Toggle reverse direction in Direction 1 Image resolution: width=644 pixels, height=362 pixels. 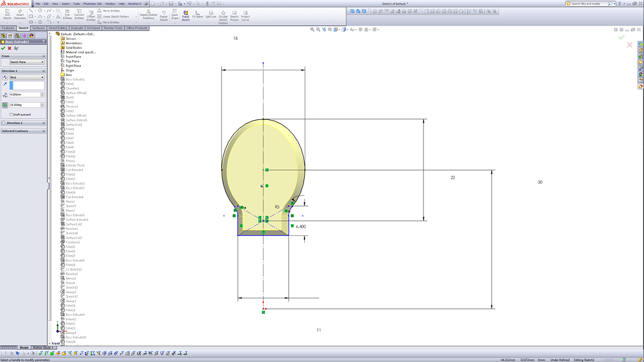pyautogui.click(x=5, y=77)
